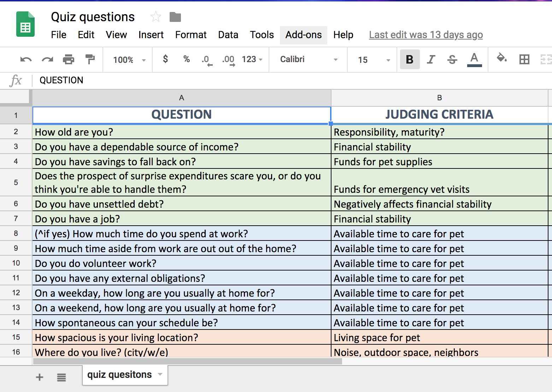Open more number formats 123 dropdown

[x=252, y=59]
